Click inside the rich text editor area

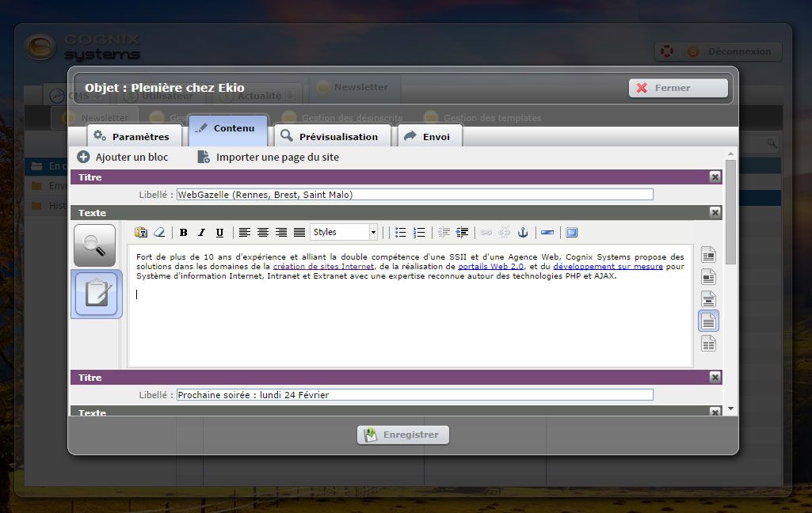(410, 306)
